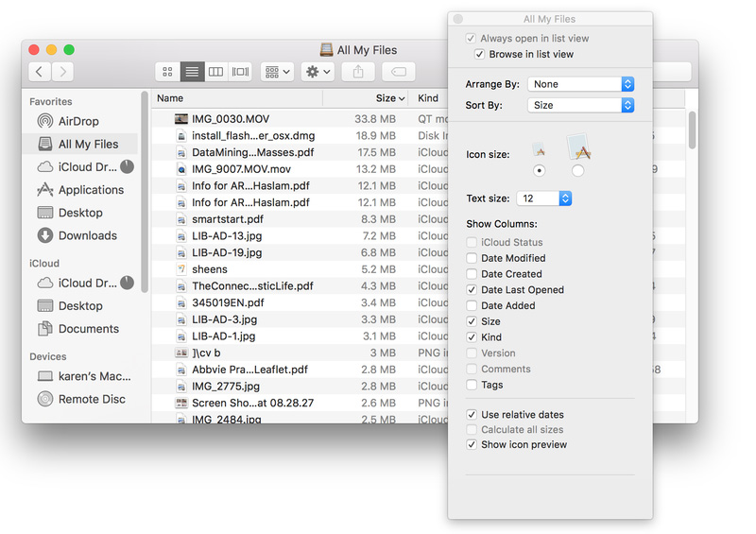Switch Finder to Cover Flow view
The height and width of the screenshot is (534, 756).
click(240, 72)
